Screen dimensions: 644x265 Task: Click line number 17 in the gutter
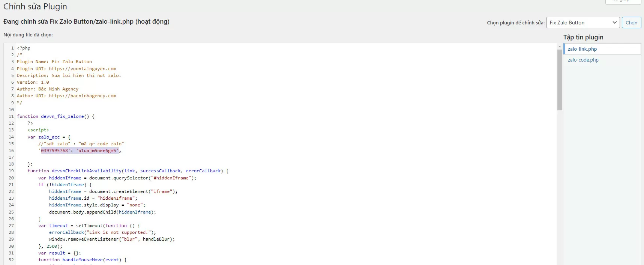pyautogui.click(x=11, y=157)
